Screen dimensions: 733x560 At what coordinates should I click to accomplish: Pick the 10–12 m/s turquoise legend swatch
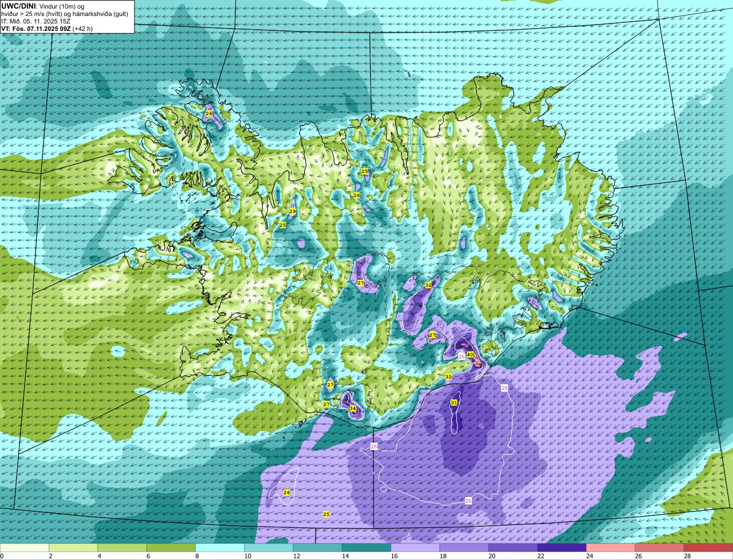pyautogui.click(x=269, y=548)
